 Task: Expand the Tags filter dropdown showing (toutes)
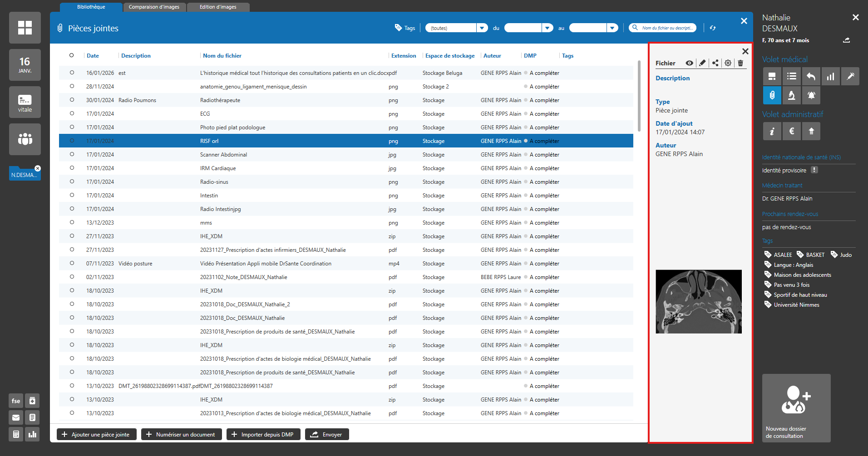[482, 28]
